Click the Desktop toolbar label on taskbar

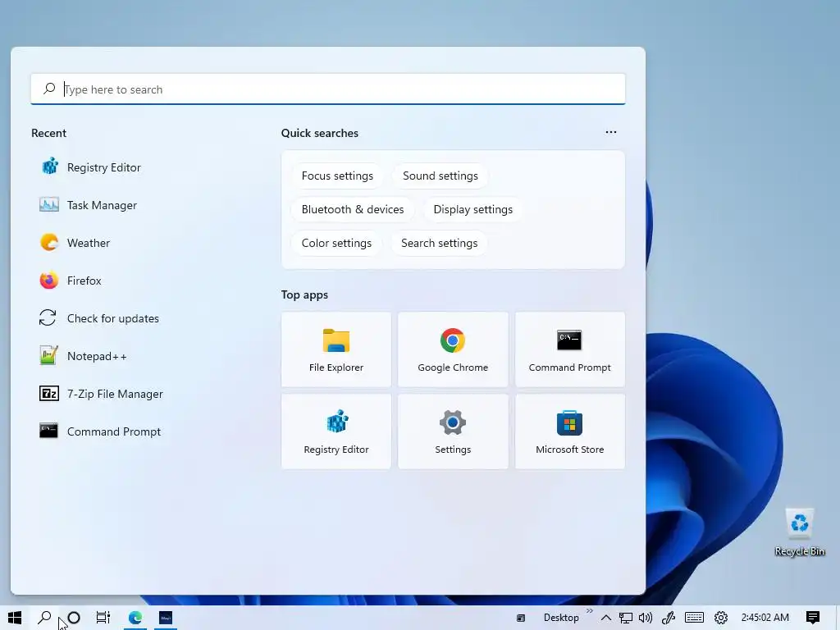561,618
